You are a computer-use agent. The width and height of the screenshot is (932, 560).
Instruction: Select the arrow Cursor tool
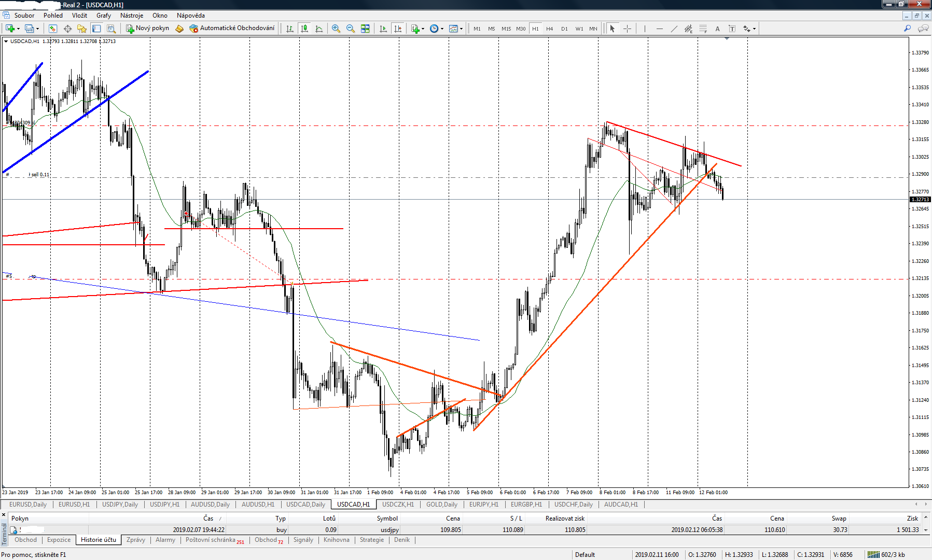pos(613,29)
